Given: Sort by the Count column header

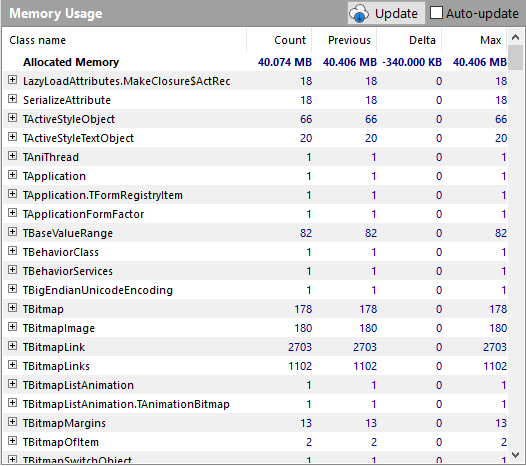Looking at the screenshot, I should (x=279, y=40).
